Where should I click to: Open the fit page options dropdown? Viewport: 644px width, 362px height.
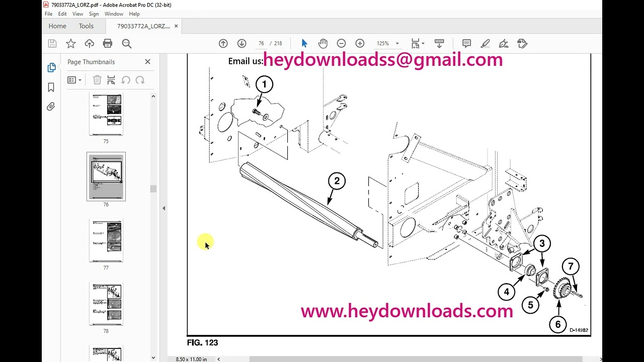point(418,44)
